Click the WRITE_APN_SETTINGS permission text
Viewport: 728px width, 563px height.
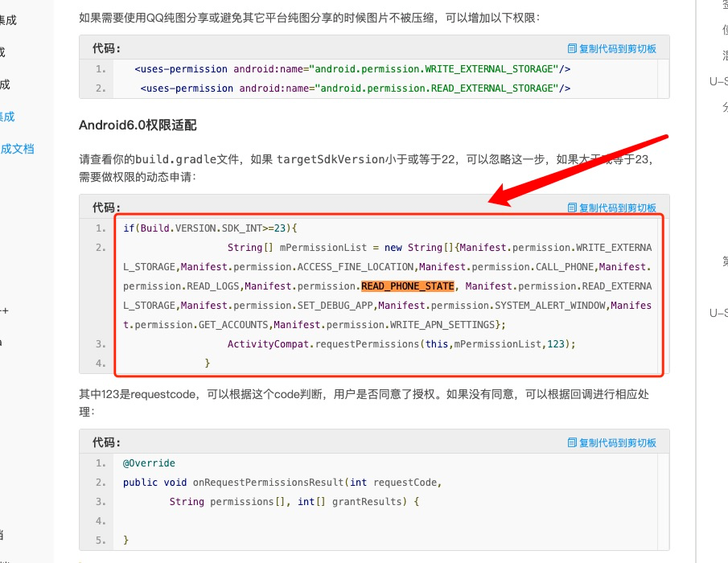click(442, 324)
